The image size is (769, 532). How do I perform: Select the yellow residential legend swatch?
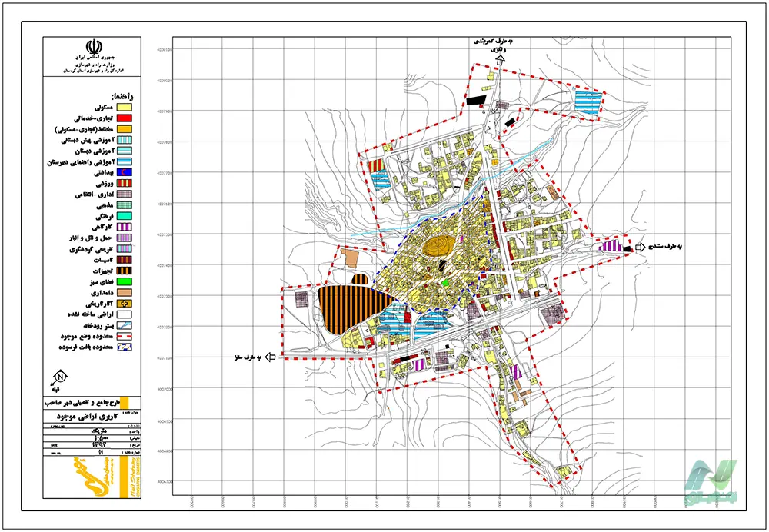click(x=125, y=107)
